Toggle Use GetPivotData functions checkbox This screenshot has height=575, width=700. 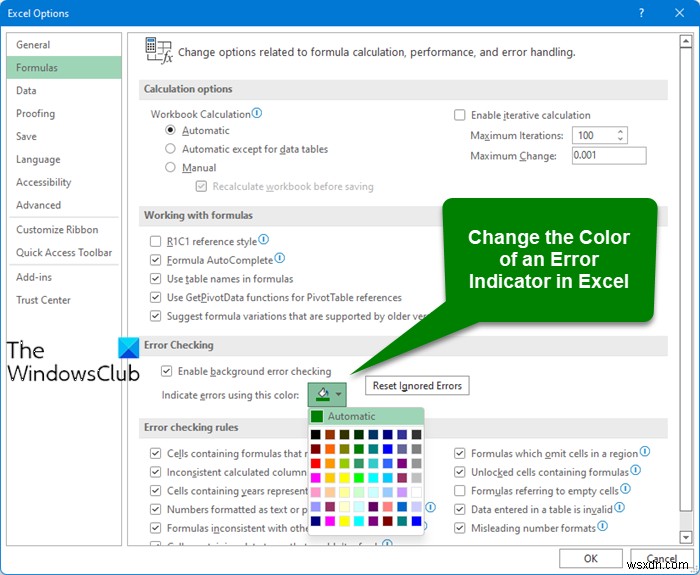155,297
